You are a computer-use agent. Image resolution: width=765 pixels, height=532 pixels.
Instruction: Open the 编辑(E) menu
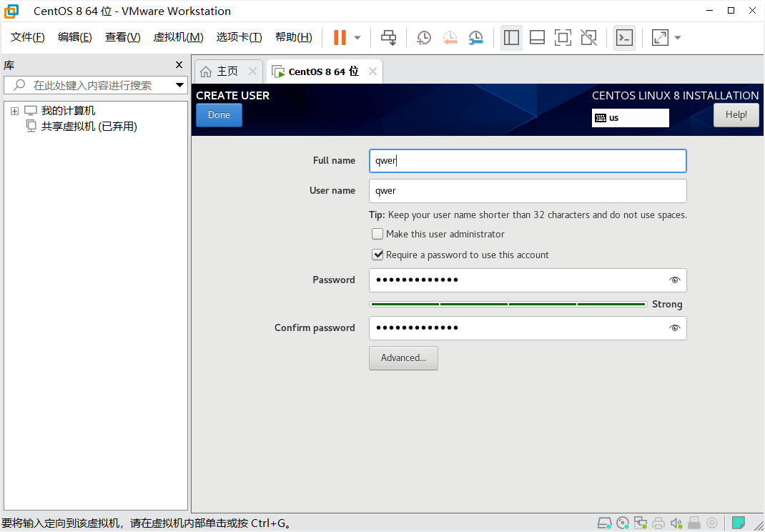pos(74,37)
